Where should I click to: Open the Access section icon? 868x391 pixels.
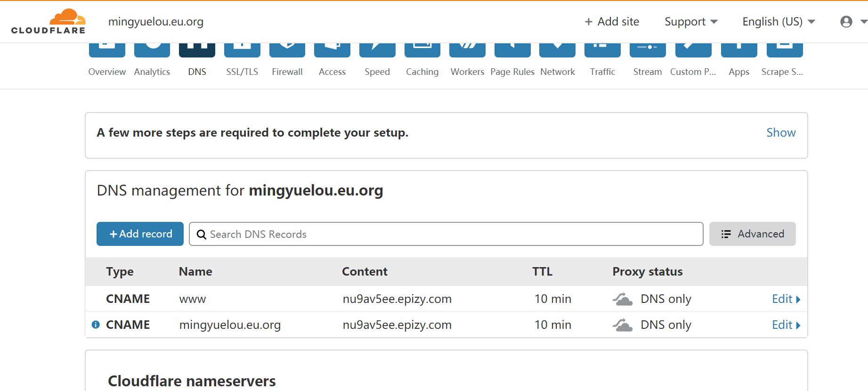[x=332, y=50]
